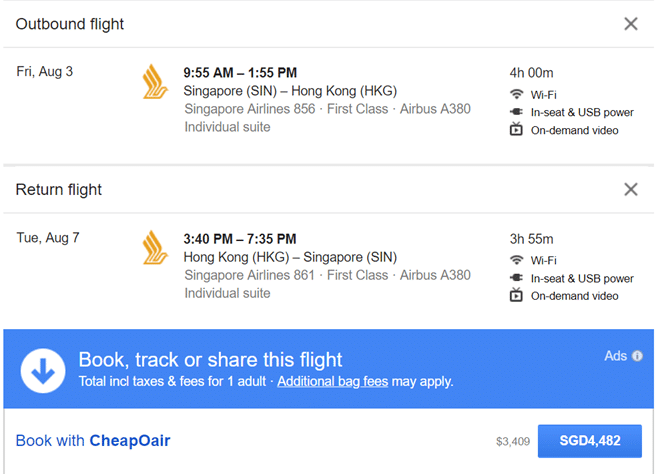Click the return flight Wi-Fi icon
Viewport: 658px width, 474px height.
517,260
